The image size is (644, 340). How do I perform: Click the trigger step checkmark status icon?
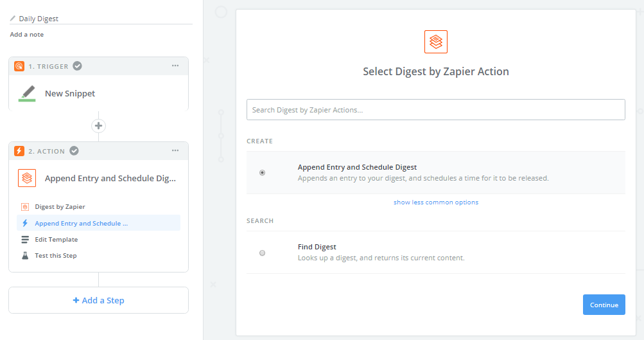pos(77,66)
